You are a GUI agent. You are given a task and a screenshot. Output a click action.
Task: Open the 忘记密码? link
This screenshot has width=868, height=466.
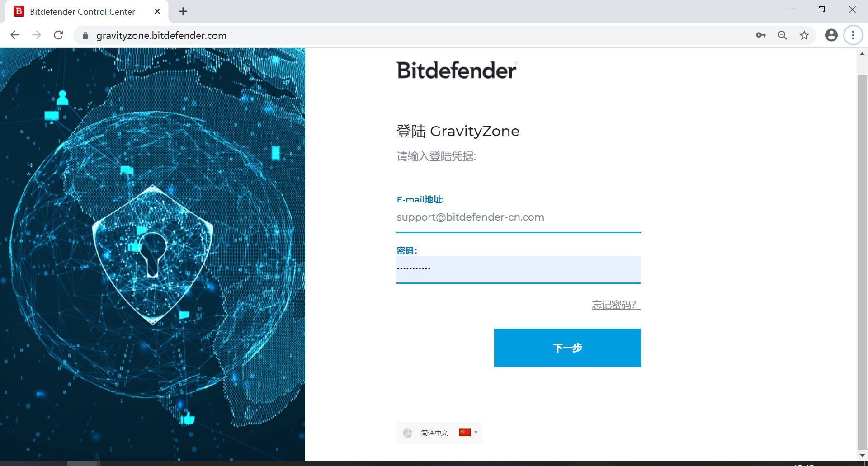[x=616, y=305]
